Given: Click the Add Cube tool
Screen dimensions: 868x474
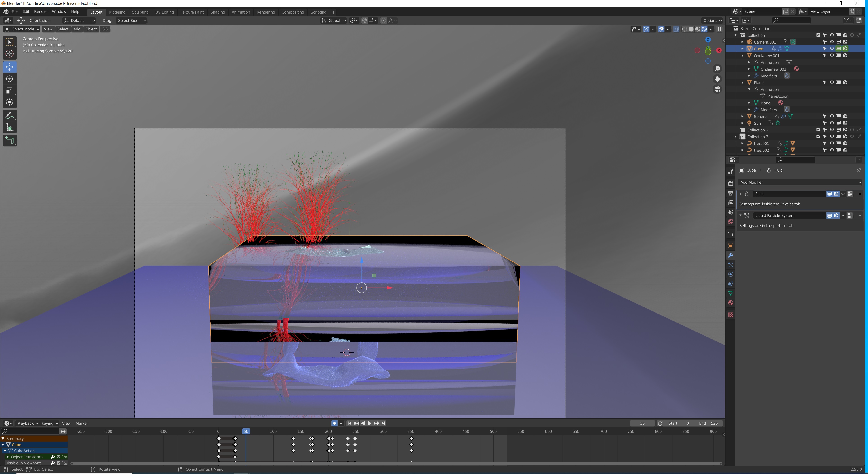Looking at the screenshot, I should pyautogui.click(x=9, y=141).
